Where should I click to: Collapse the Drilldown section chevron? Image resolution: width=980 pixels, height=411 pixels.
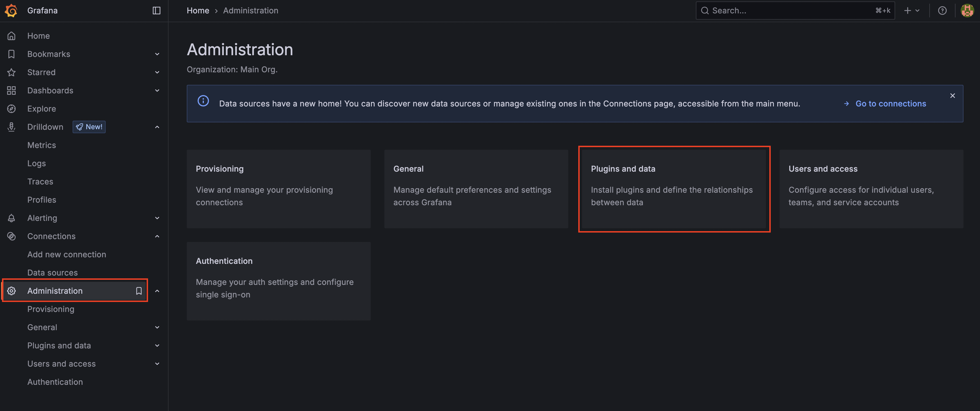pos(157,127)
